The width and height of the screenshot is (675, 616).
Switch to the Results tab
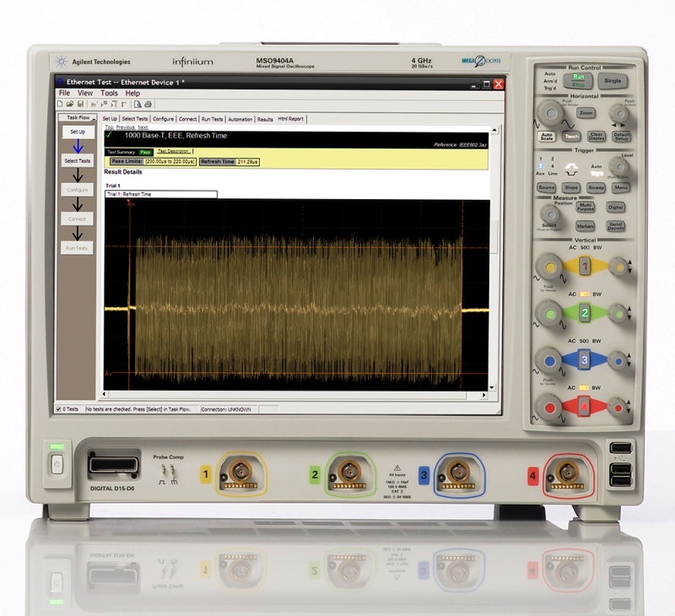(265, 119)
